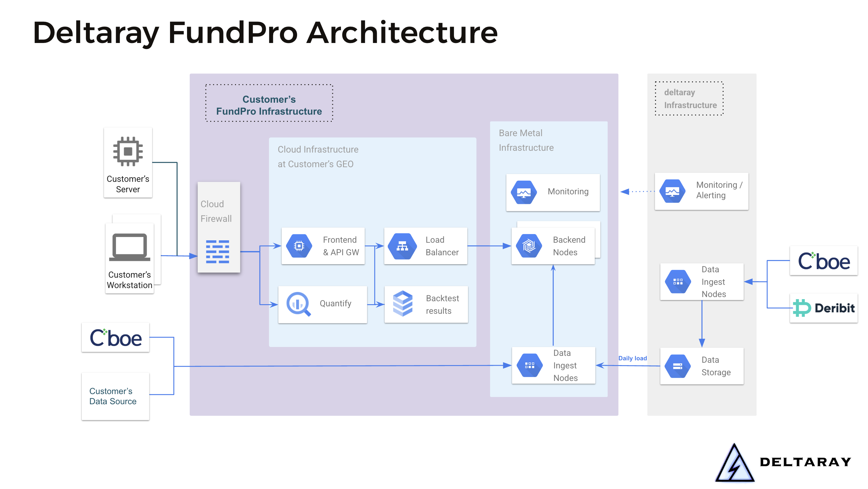Viewport: 868px width, 489px height.
Task: Click the Daily load arrow label
Action: [633, 359]
